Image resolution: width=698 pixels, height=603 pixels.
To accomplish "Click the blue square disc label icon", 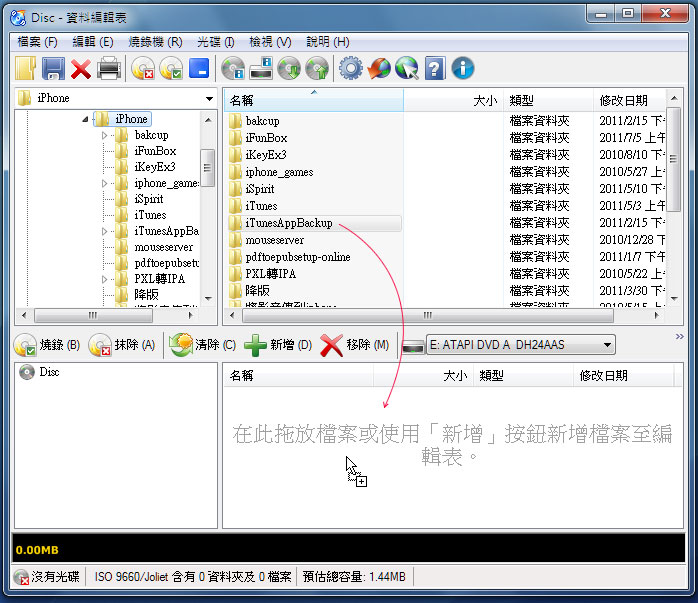I will pos(199,68).
